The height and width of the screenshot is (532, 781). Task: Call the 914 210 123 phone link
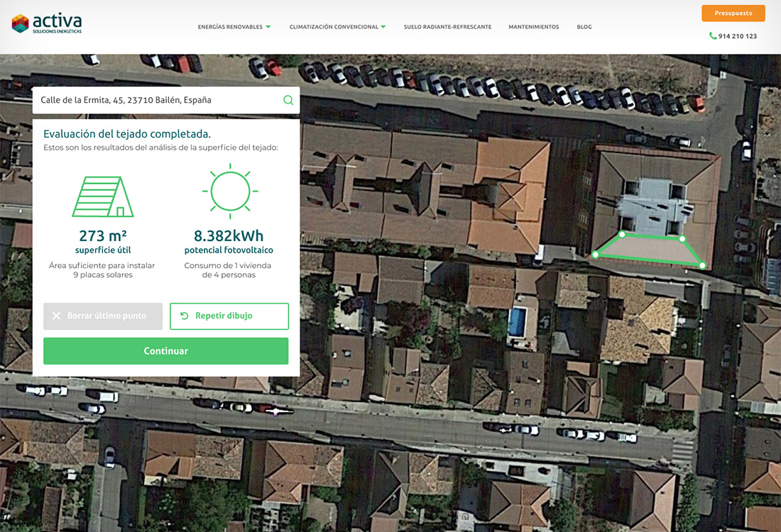(x=737, y=36)
